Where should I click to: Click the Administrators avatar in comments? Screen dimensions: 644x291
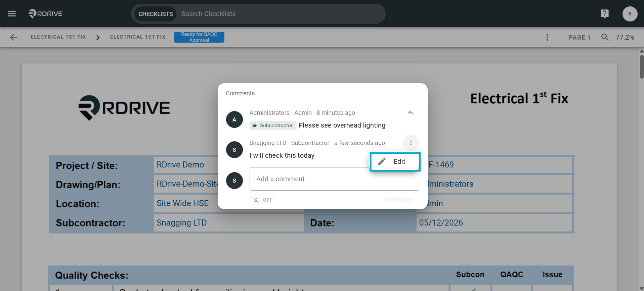234,119
